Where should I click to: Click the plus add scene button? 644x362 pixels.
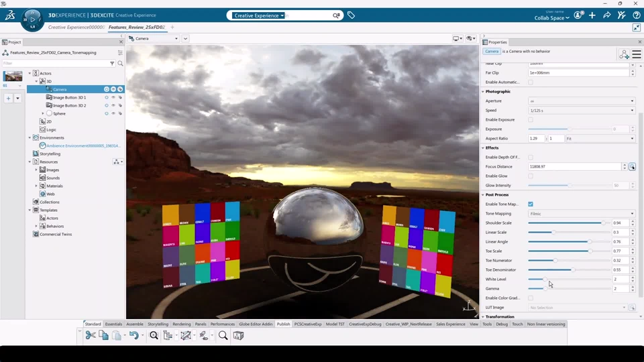8,99
